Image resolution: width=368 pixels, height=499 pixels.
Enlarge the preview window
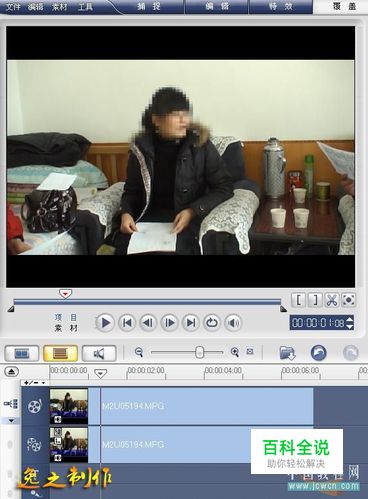(348, 300)
